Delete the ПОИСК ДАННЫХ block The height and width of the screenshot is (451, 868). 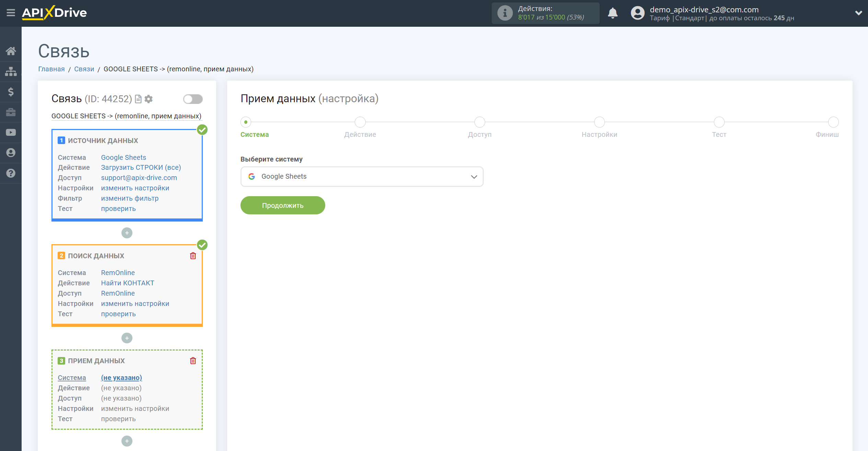[193, 256]
